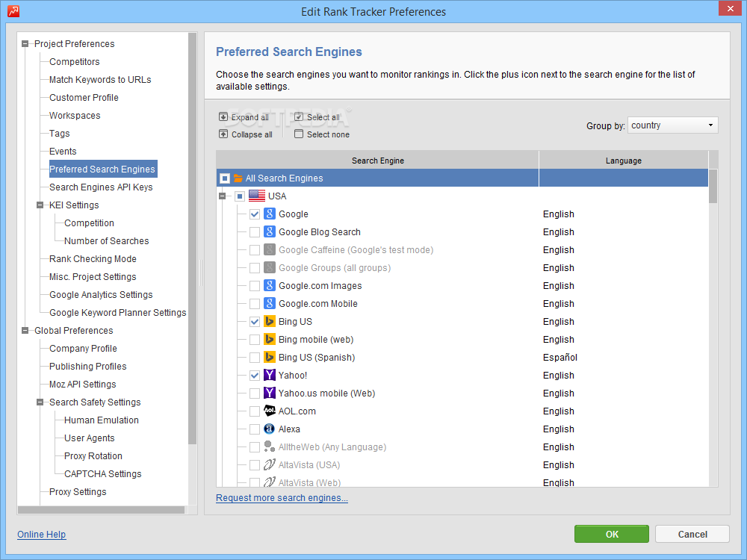Uncheck the Yahoo! checkbox

(x=255, y=376)
